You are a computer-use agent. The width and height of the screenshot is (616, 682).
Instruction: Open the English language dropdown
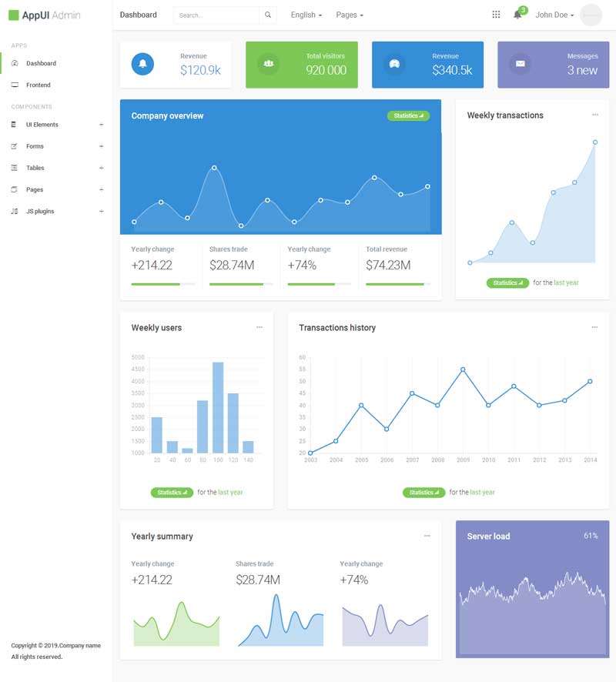306,15
